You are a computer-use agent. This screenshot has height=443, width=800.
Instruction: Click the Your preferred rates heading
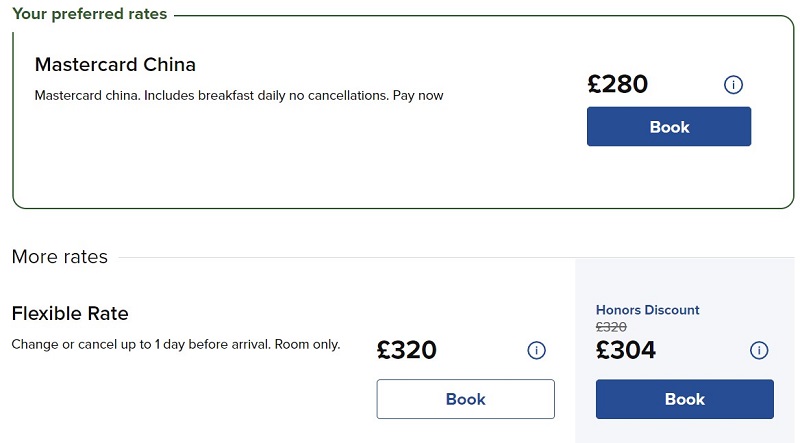click(90, 14)
